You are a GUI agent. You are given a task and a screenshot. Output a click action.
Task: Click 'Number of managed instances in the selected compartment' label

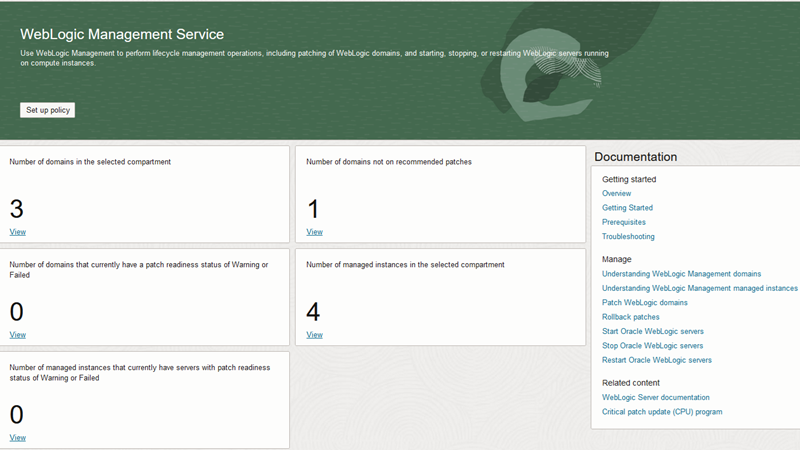click(405, 265)
